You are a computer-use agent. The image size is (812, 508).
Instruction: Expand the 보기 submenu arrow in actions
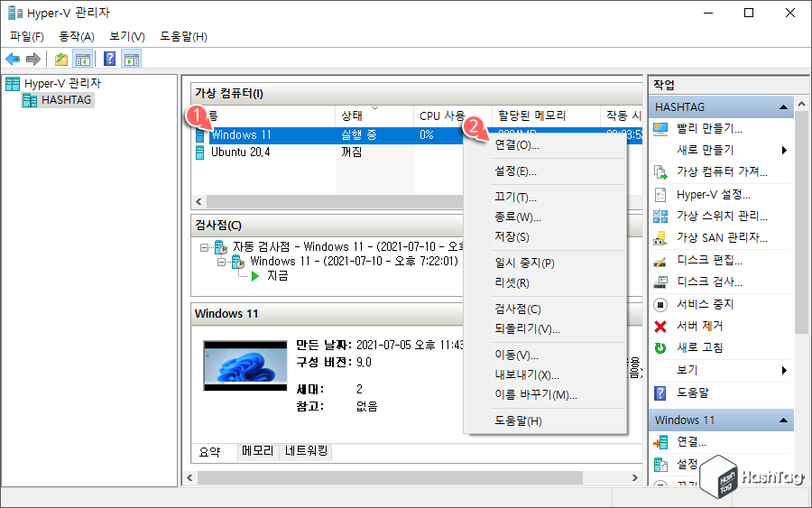(784, 370)
